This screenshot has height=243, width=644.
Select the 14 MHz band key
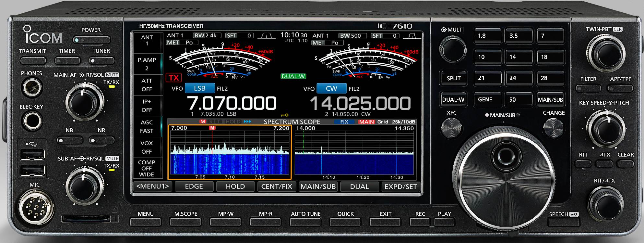coord(519,57)
